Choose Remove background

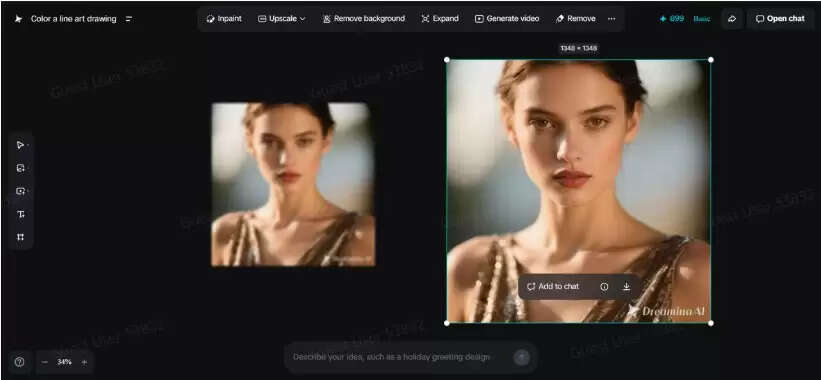[x=364, y=18]
